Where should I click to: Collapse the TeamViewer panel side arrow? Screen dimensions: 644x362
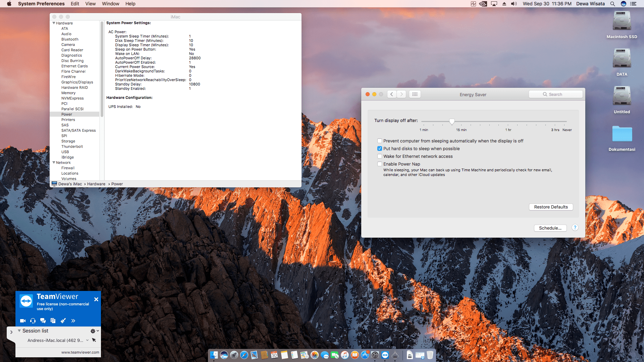click(x=11, y=332)
